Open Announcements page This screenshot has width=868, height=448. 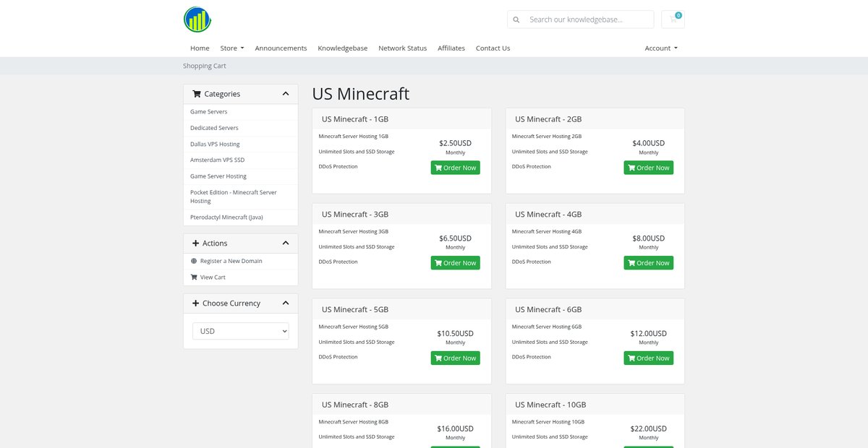pyautogui.click(x=281, y=48)
